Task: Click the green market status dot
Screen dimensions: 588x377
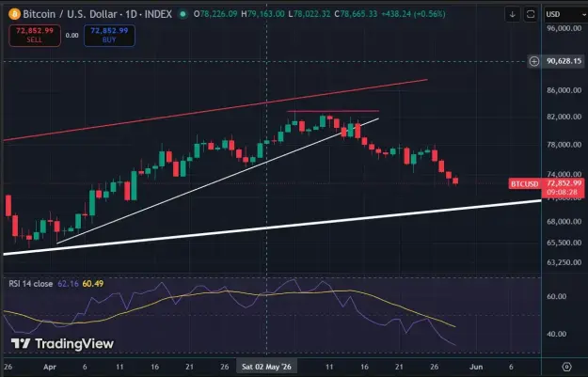Action: [x=183, y=14]
